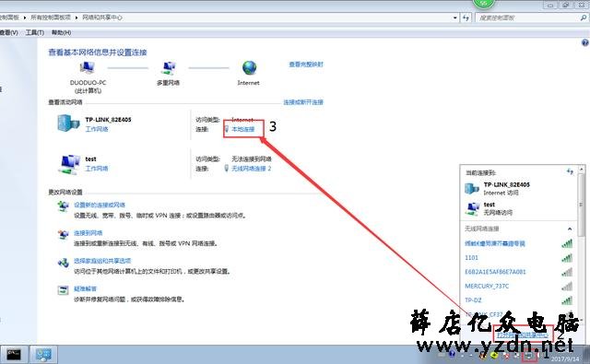
Task: Open the 疑难解答 troubleshooting link
Action: click(86, 288)
